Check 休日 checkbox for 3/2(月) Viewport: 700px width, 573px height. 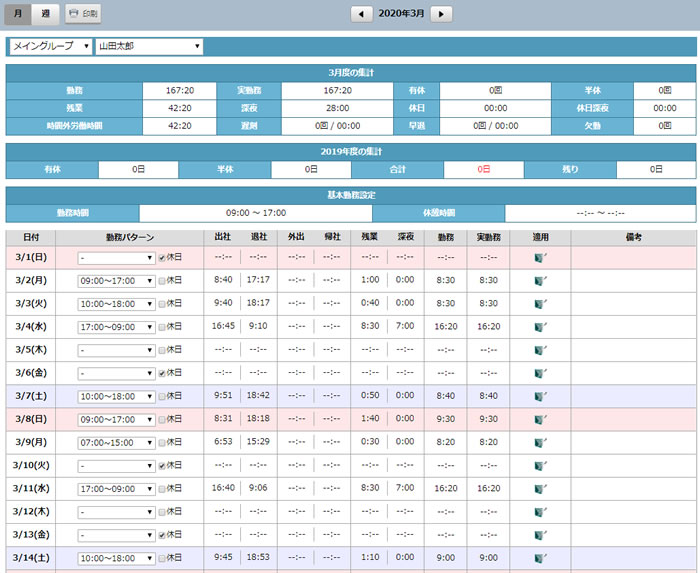[162, 281]
